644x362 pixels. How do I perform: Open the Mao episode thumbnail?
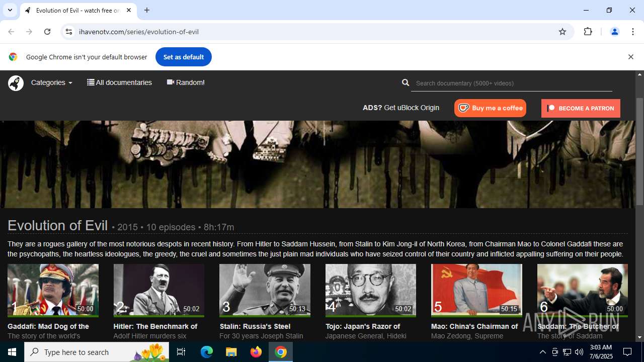click(x=476, y=290)
